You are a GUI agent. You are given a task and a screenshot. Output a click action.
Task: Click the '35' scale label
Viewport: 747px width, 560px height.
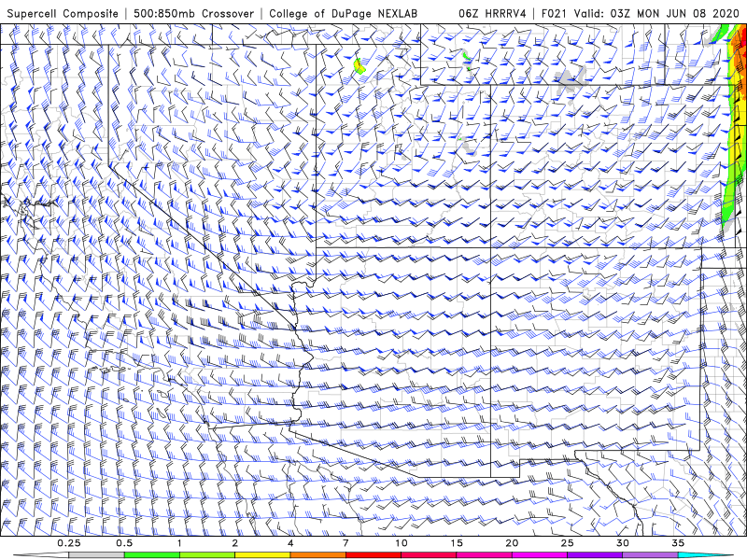[x=678, y=543]
